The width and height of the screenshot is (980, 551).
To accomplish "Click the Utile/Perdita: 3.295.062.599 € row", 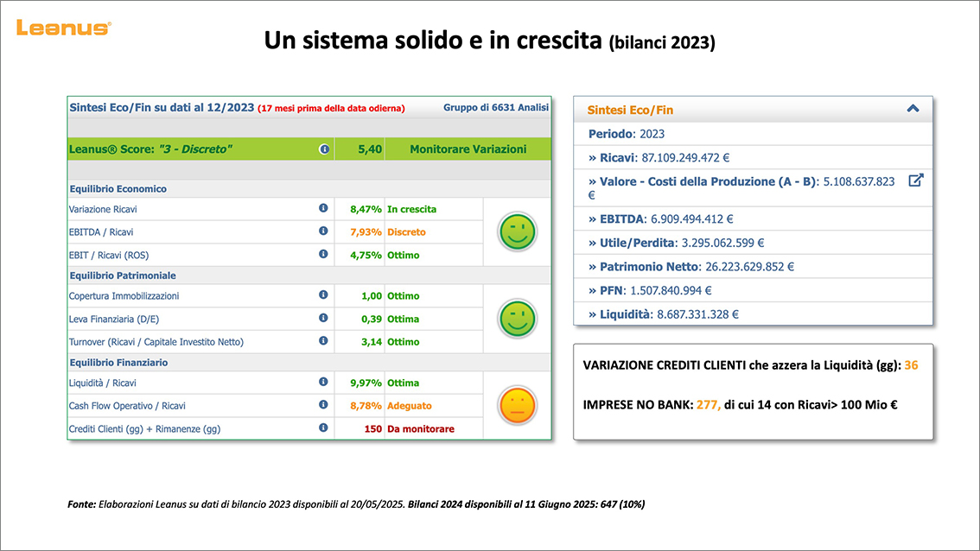I will coord(753,243).
